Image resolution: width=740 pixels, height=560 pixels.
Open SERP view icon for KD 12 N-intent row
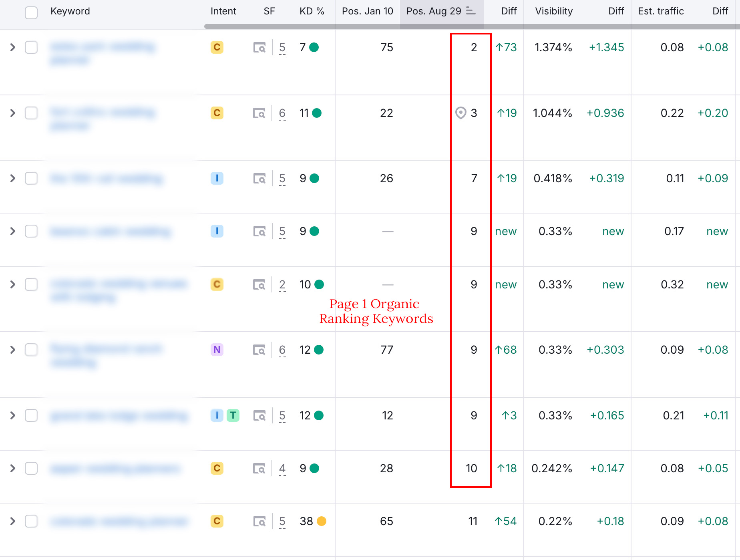(x=259, y=350)
